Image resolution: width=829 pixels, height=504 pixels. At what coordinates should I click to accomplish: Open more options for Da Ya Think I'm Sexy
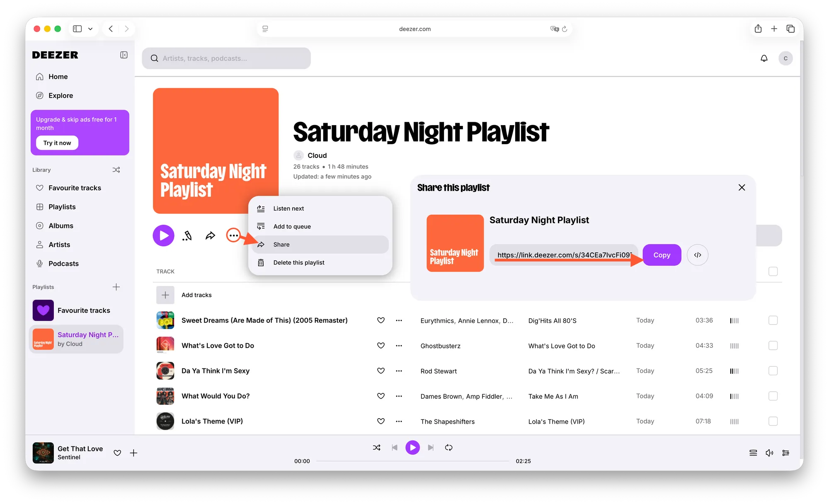tap(399, 371)
